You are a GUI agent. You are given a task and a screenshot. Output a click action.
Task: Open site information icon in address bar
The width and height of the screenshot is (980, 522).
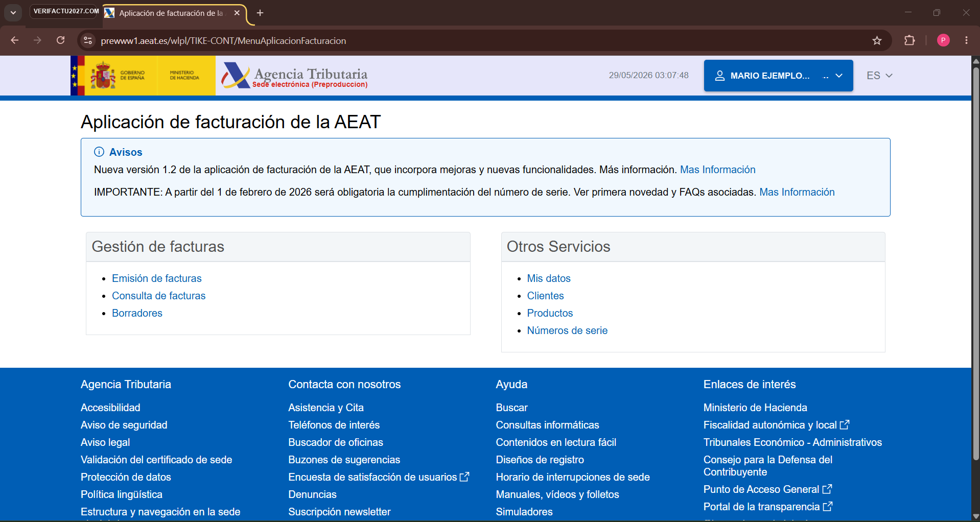point(88,40)
